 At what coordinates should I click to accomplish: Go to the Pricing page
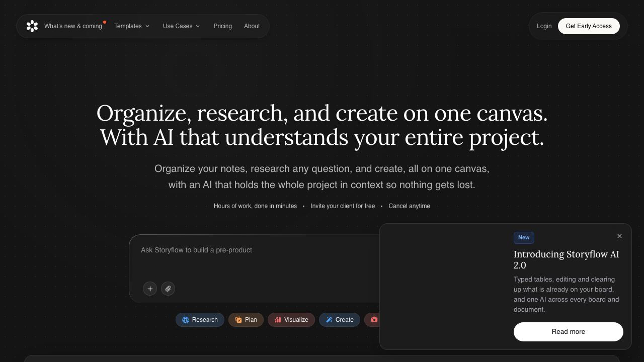pos(222,26)
